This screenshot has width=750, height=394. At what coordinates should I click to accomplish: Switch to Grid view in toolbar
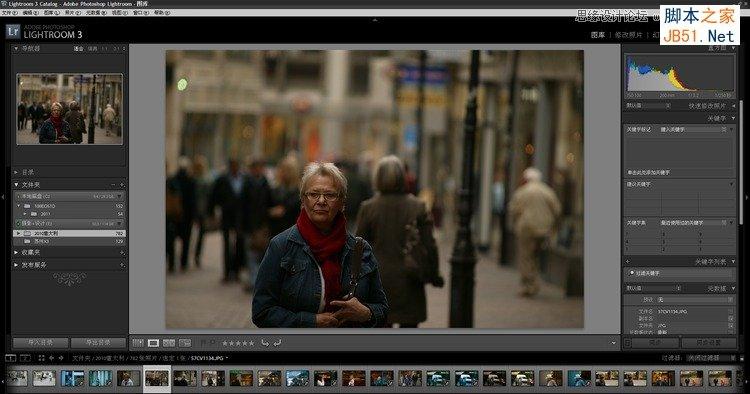(x=138, y=343)
